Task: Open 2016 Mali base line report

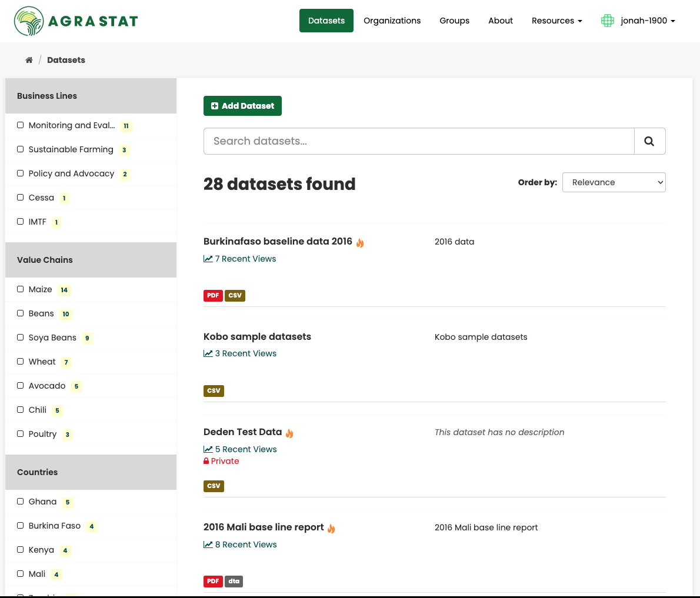Action: click(264, 527)
